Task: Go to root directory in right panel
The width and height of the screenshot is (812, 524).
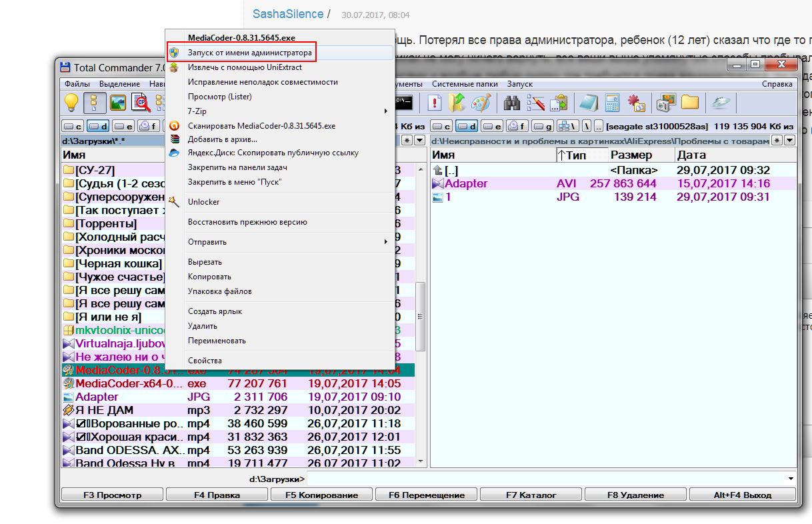Action: (587, 126)
